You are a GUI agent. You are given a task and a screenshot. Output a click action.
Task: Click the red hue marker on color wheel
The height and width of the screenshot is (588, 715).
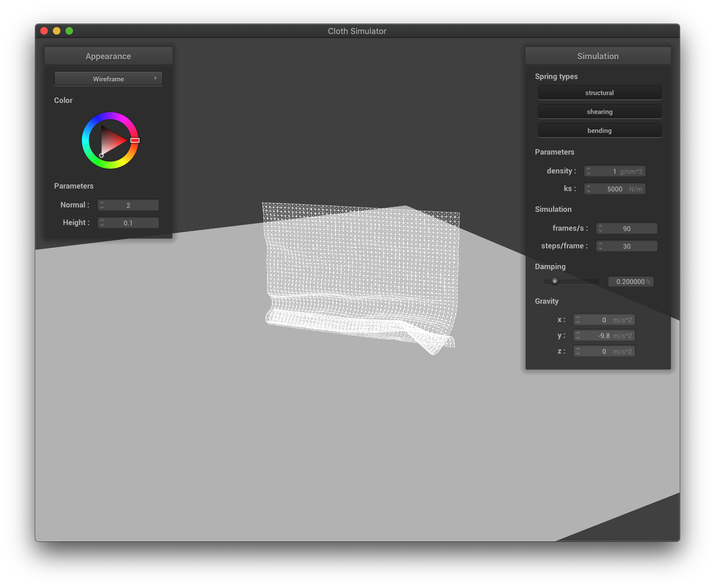135,140
